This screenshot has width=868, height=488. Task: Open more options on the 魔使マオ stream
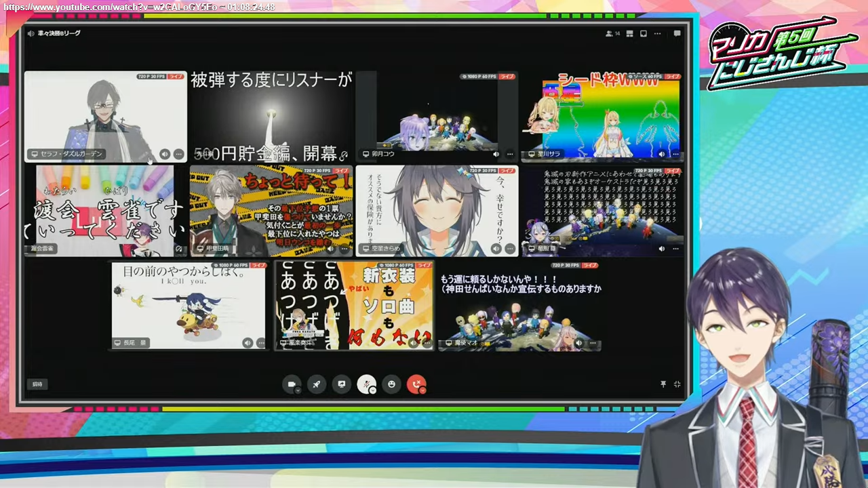point(592,343)
